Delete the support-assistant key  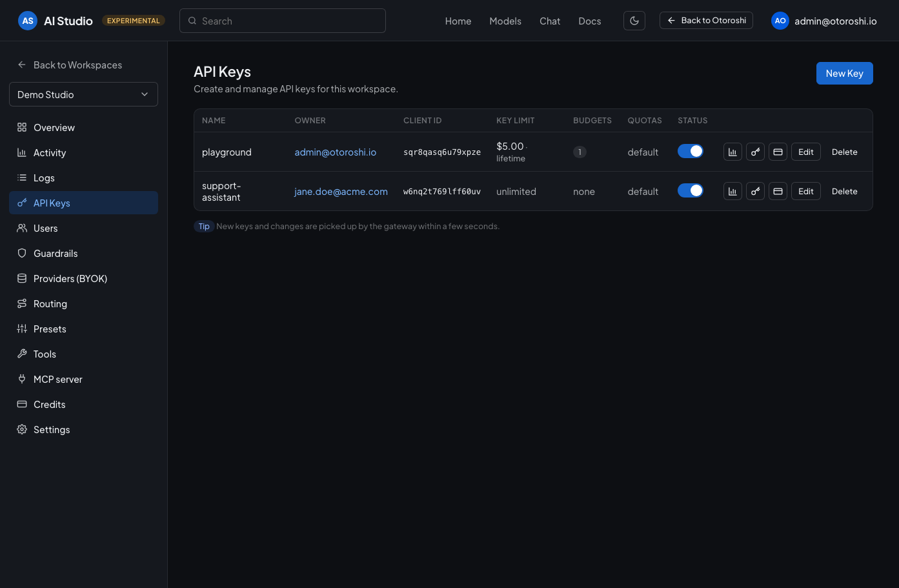844,191
